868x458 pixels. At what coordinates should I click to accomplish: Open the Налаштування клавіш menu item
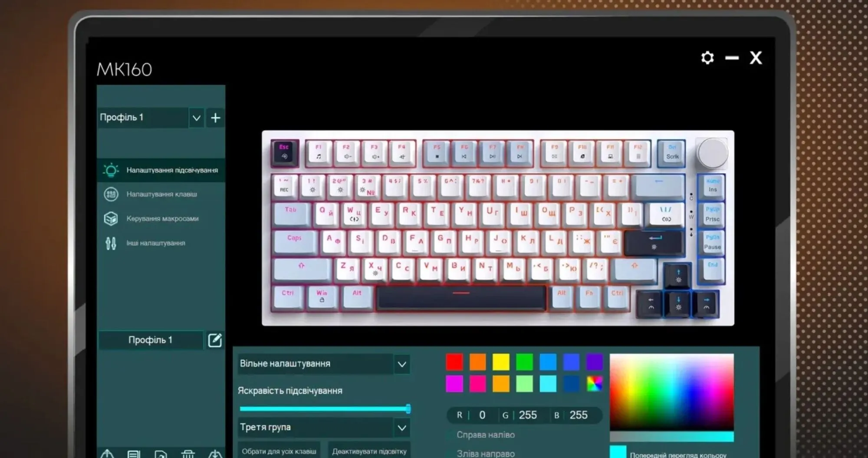click(x=161, y=194)
